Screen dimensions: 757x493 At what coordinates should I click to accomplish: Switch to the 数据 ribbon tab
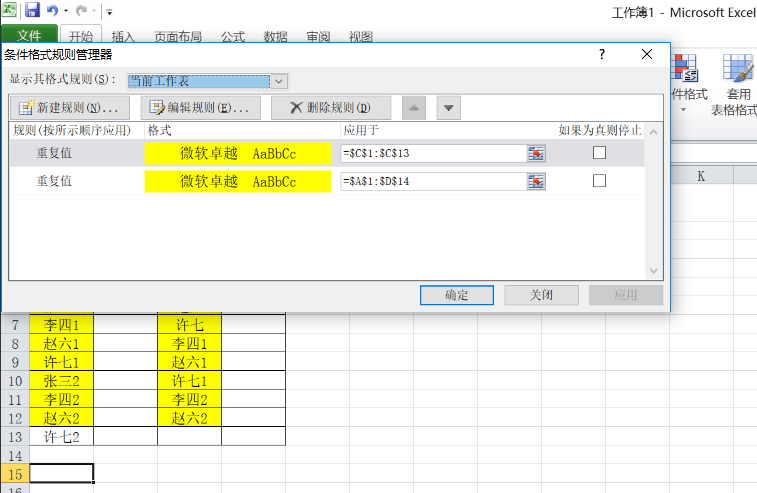[x=276, y=36]
